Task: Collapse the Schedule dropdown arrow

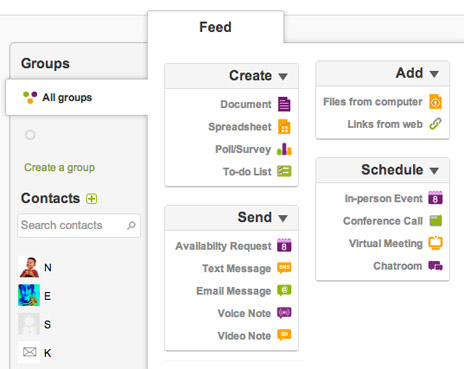Action: (434, 171)
